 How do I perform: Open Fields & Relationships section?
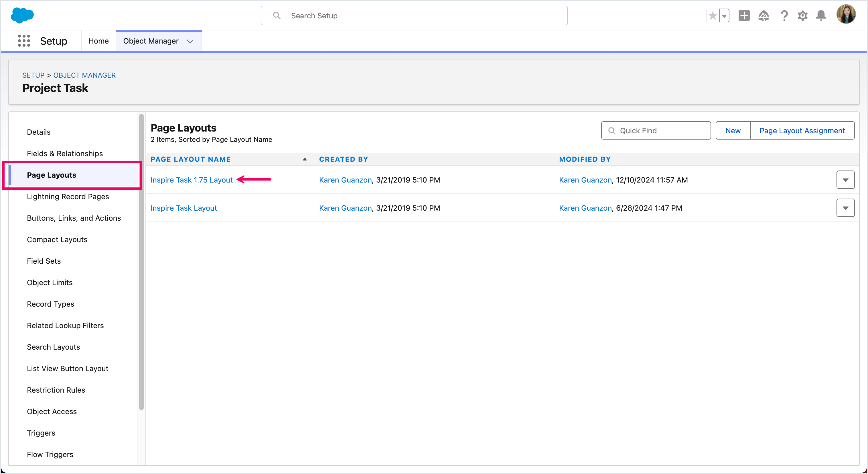[65, 154]
